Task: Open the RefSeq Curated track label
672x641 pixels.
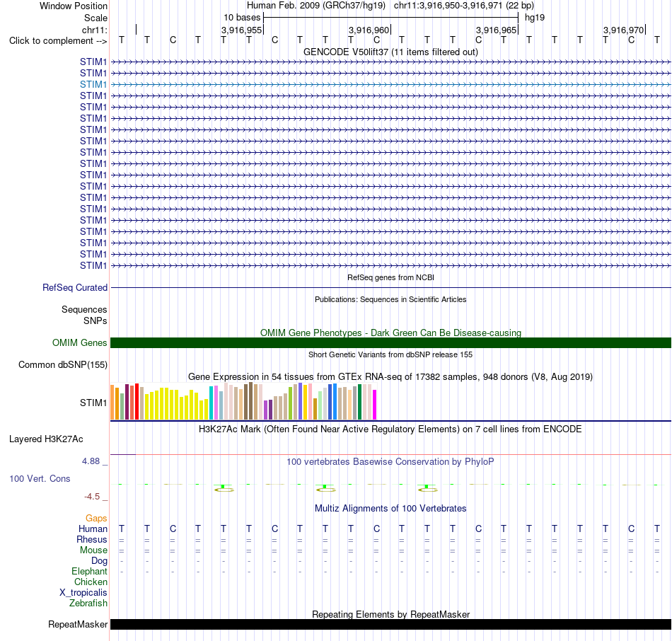Action: (75, 288)
